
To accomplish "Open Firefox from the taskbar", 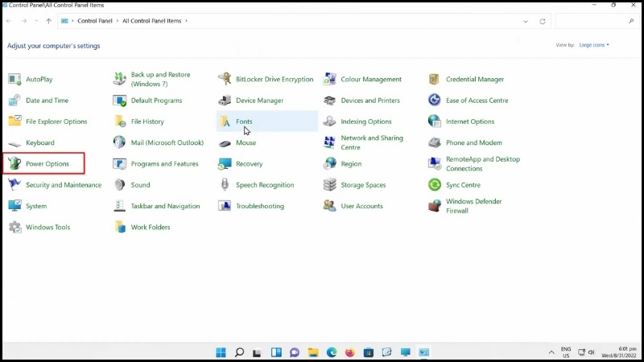I will tap(350, 352).
